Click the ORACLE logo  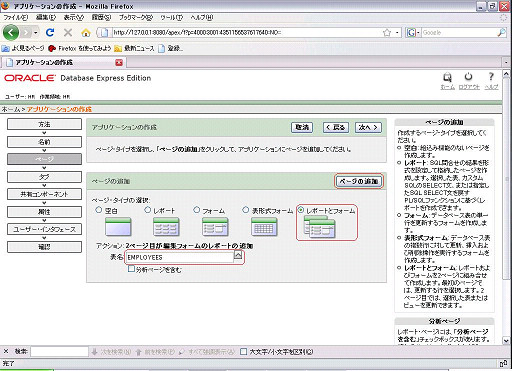tap(30, 78)
